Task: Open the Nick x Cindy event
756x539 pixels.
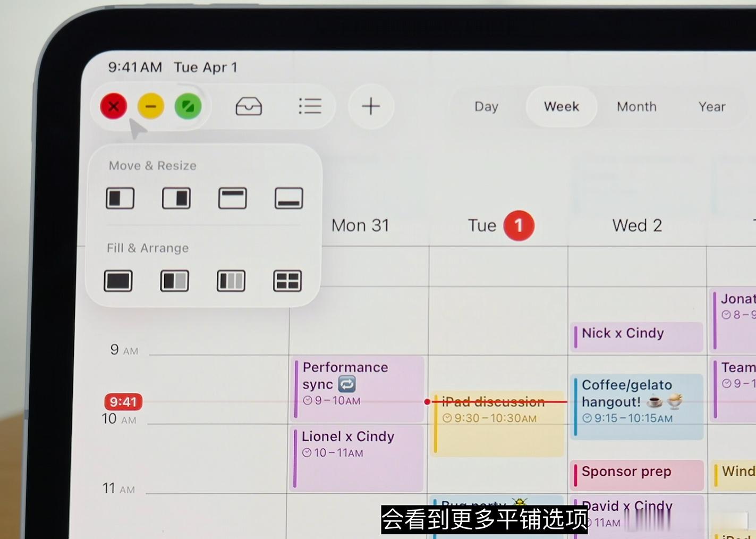Action: pyautogui.click(x=637, y=336)
